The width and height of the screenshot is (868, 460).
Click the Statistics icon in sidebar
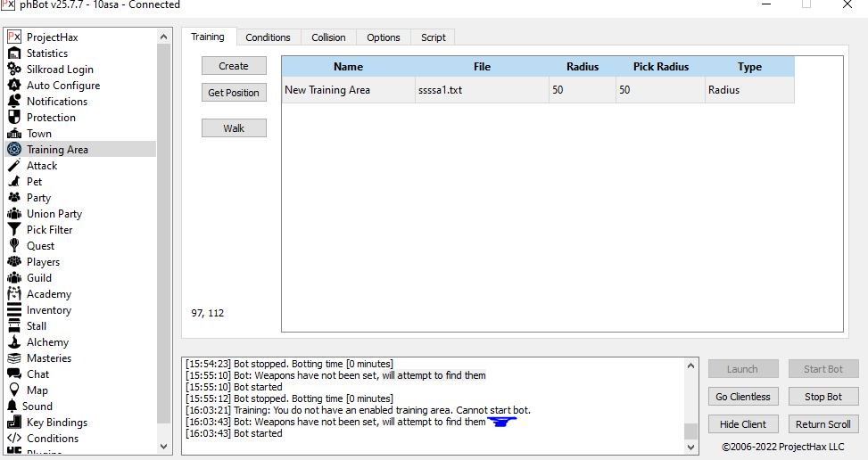tap(14, 53)
